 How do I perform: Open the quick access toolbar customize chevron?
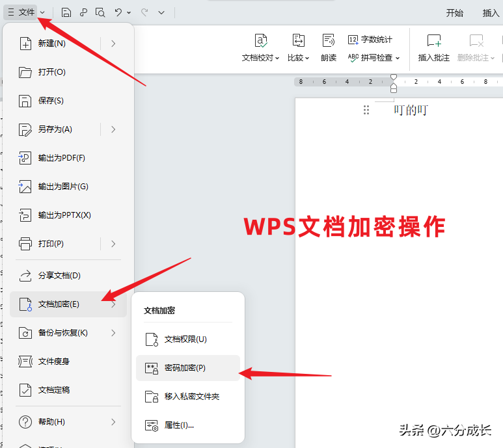(x=161, y=13)
